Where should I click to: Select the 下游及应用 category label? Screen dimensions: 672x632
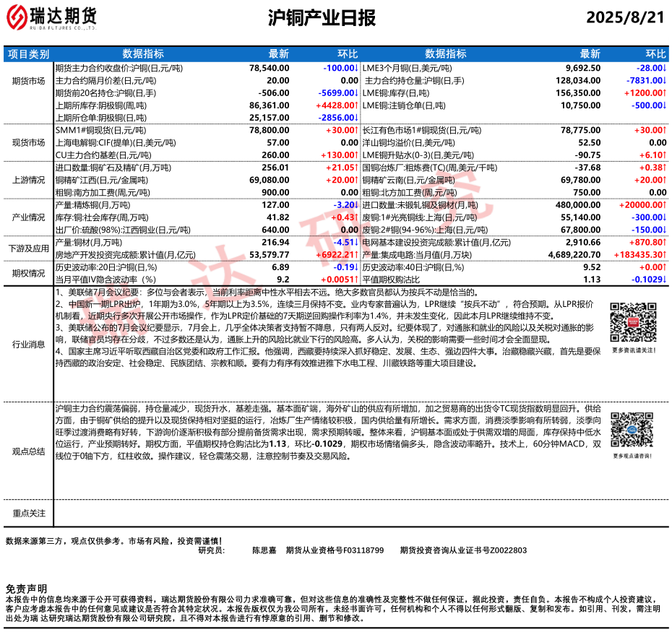29,248
